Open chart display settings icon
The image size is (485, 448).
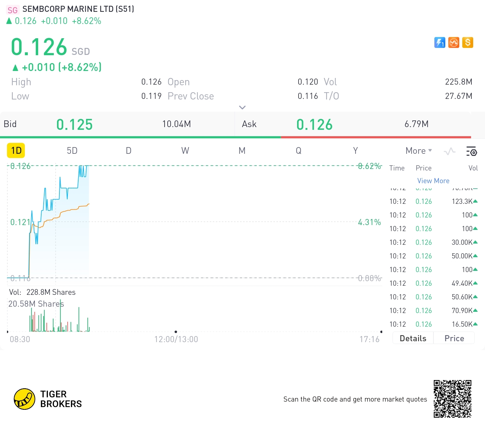click(x=471, y=151)
